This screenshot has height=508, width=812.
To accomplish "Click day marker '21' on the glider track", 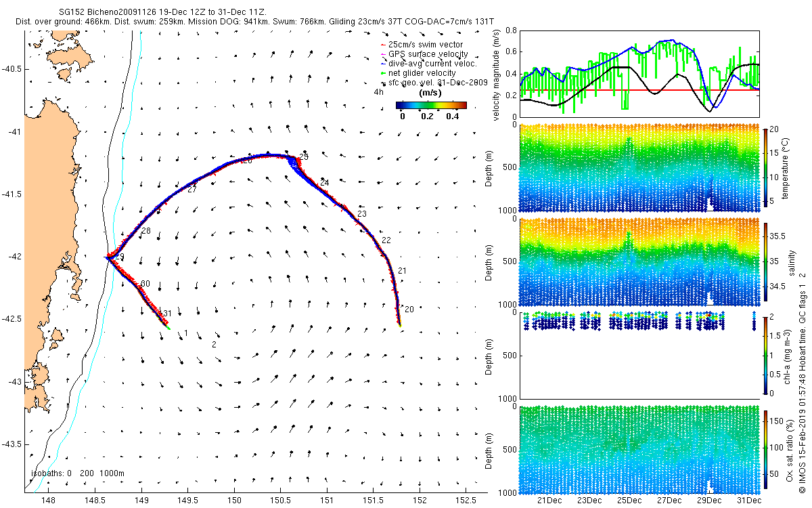I will click(x=402, y=271).
